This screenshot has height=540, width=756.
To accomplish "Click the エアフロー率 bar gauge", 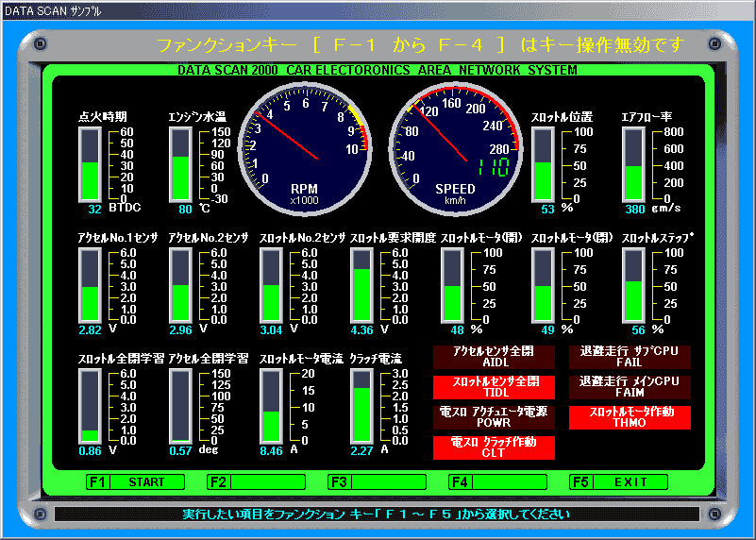I will point(634,164).
